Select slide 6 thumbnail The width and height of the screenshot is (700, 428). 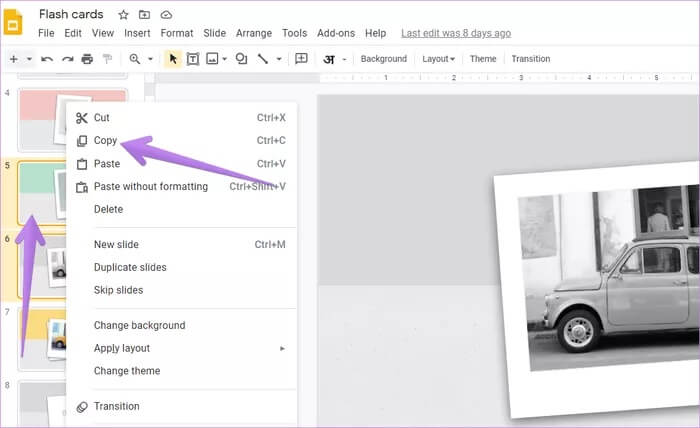(x=42, y=266)
